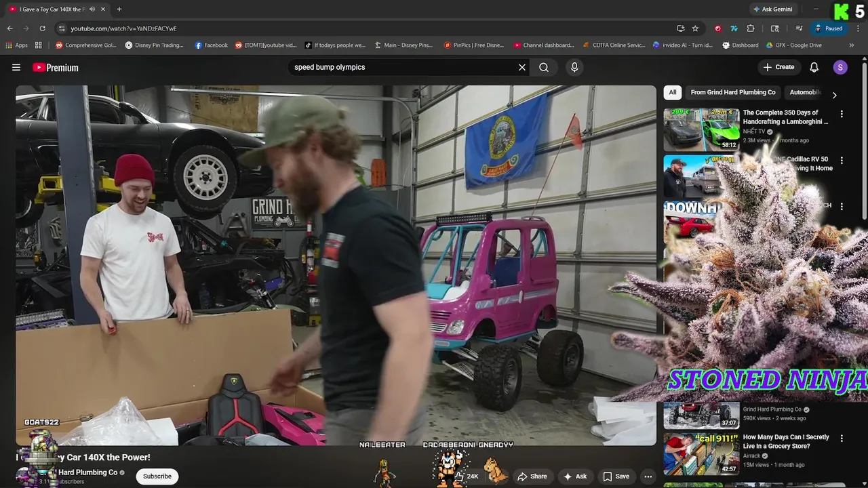Viewport: 868px width, 488px height.
Task: Click the Ask button
Action: click(575, 476)
